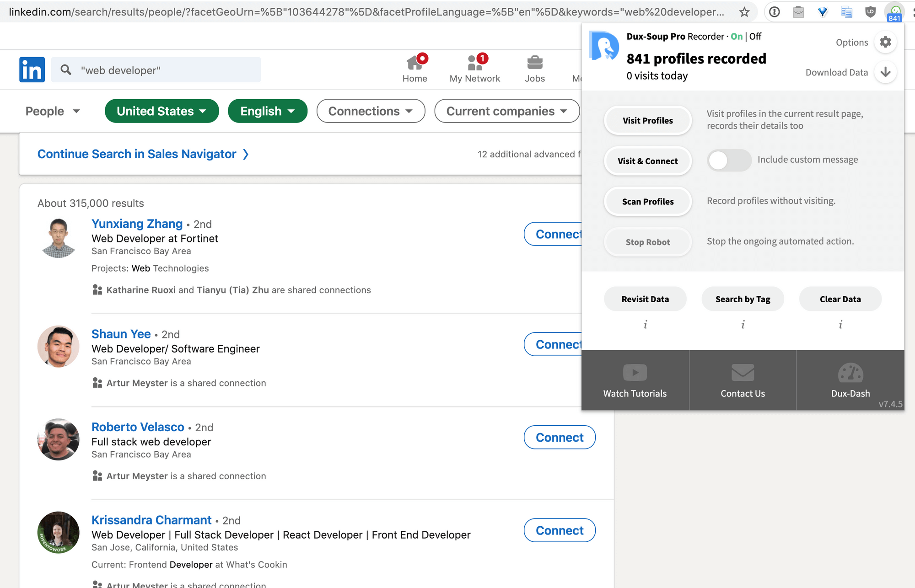Click the Dux-Soup Scan Profiles button

click(x=647, y=201)
